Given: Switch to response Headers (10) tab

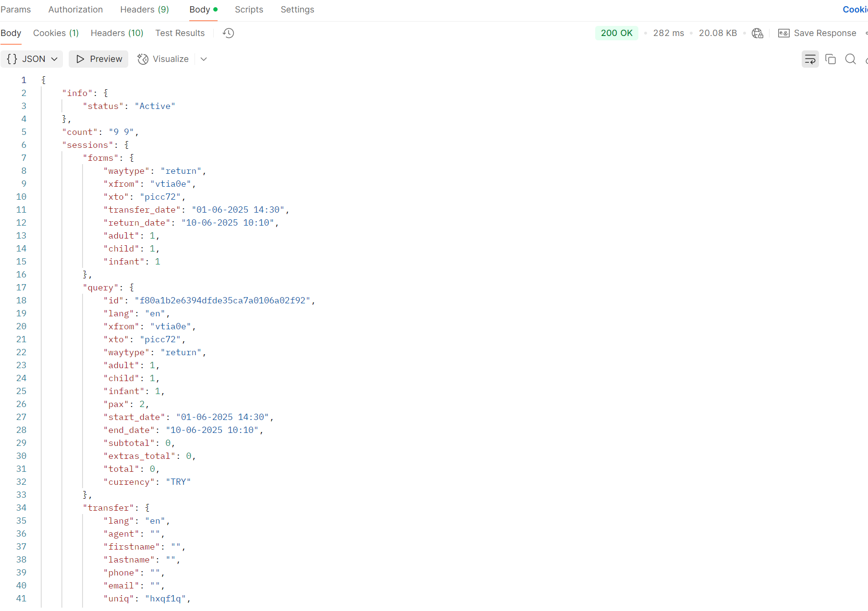Looking at the screenshot, I should click(x=117, y=33).
